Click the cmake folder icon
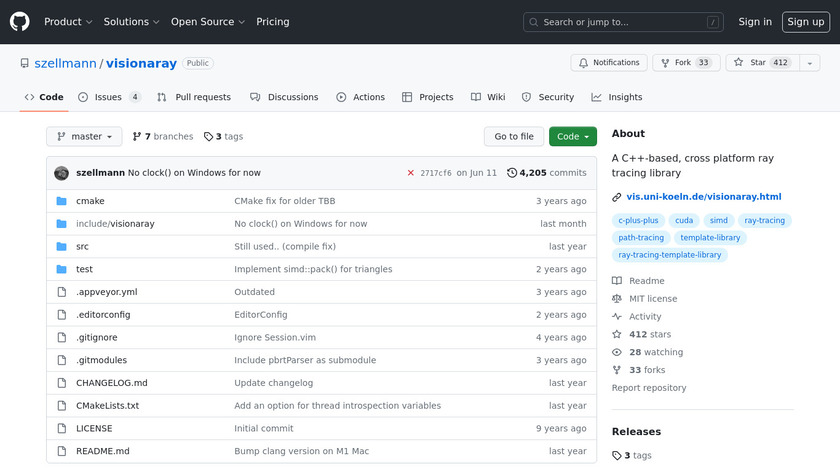Viewport: 840px width, 472px height. coord(61,201)
